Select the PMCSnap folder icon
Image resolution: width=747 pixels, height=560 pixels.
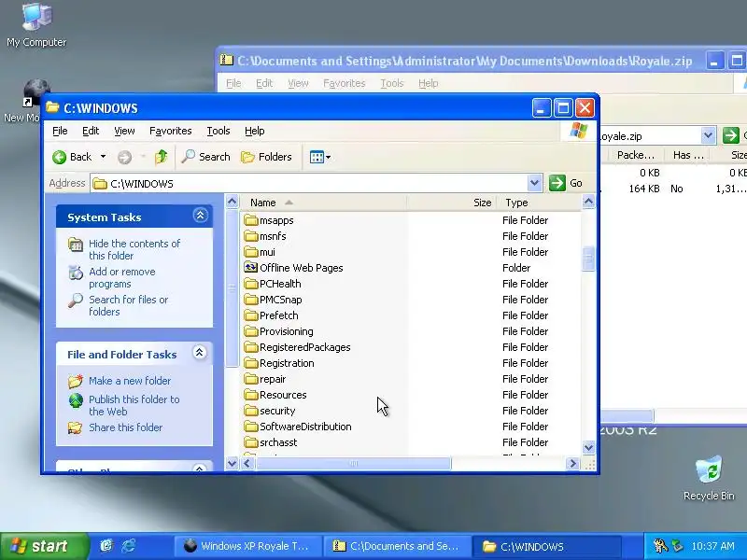(251, 300)
